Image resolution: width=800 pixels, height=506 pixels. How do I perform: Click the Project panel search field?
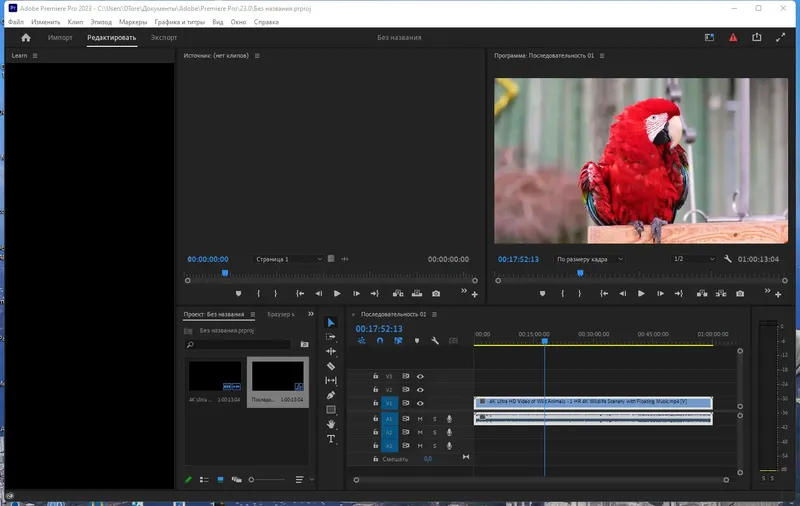(x=240, y=344)
